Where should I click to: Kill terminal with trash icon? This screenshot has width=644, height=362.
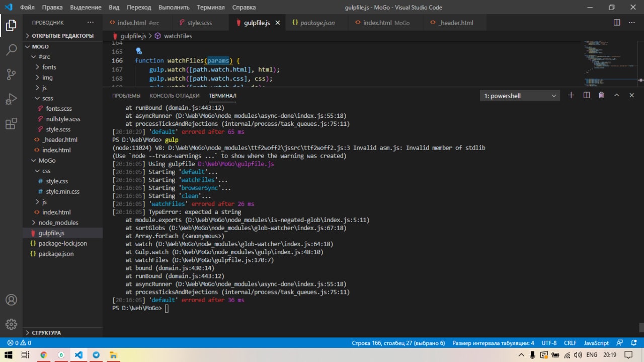601,95
